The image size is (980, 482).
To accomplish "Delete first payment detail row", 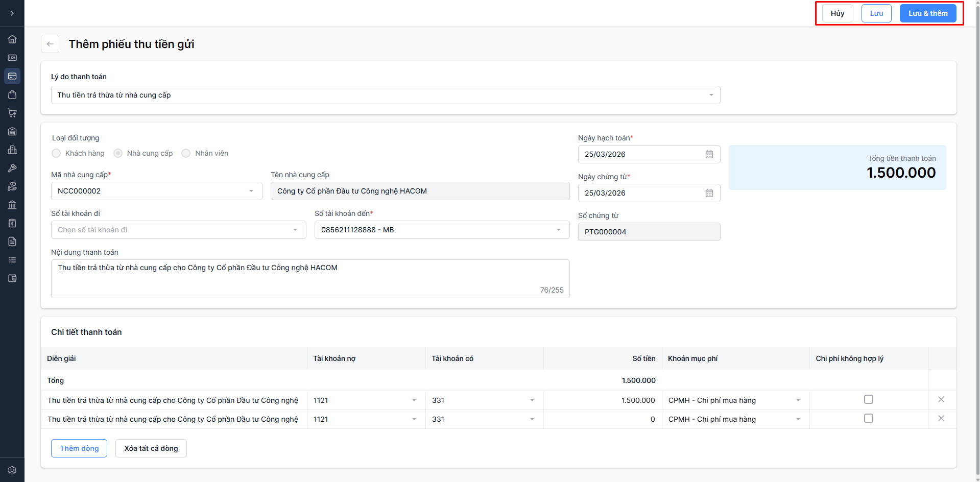I will coord(941,400).
